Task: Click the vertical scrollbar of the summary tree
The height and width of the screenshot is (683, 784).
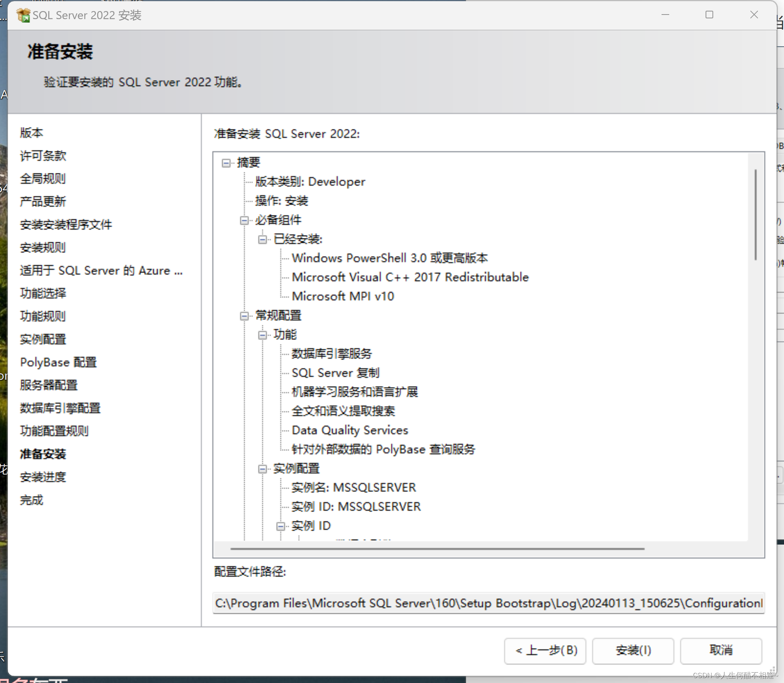Action: (x=756, y=215)
